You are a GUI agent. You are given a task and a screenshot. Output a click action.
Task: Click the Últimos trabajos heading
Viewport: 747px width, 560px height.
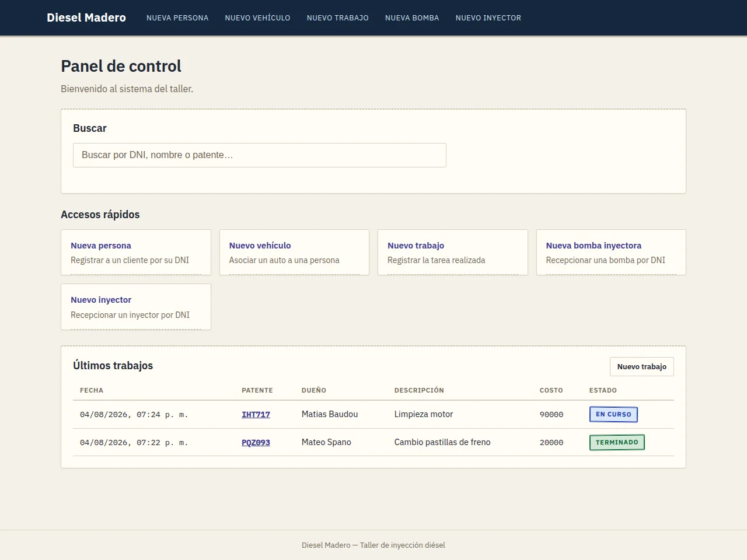(x=113, y=366)
